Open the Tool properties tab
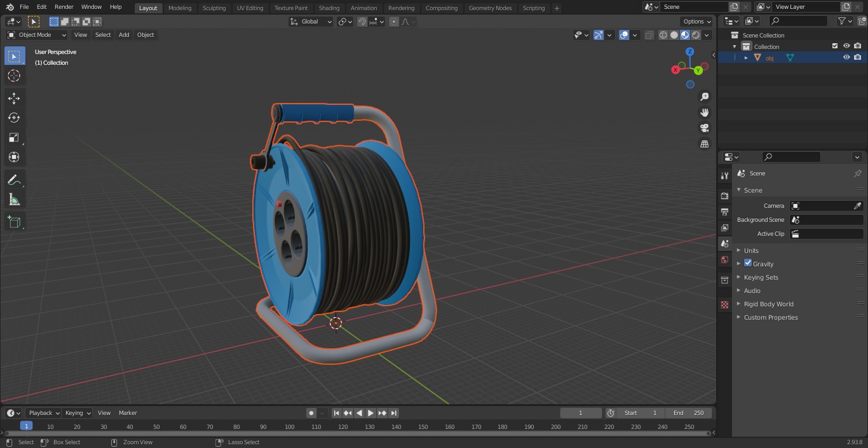Image resolution: width=868 pixels, height=448 pixels. click(724, 176)
